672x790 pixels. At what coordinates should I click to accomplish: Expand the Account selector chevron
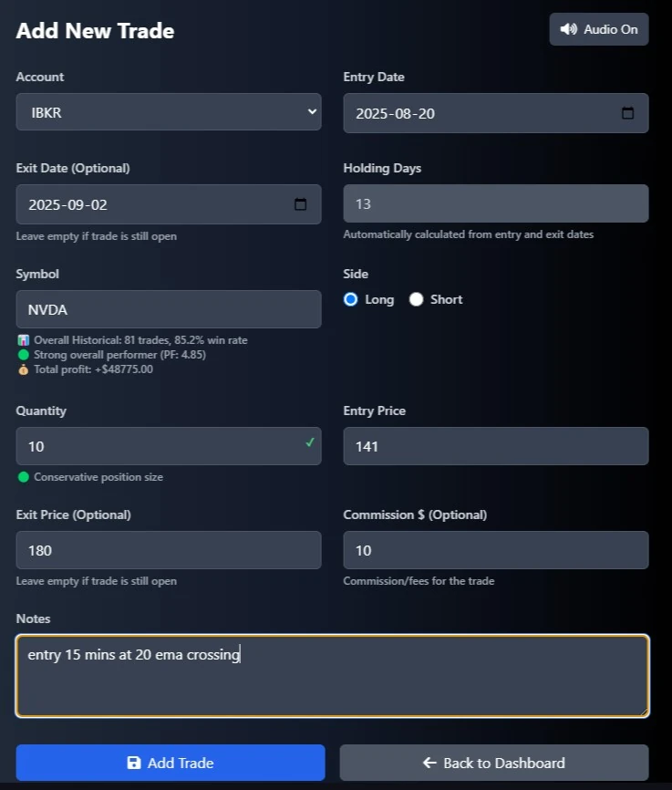(311, 111)
